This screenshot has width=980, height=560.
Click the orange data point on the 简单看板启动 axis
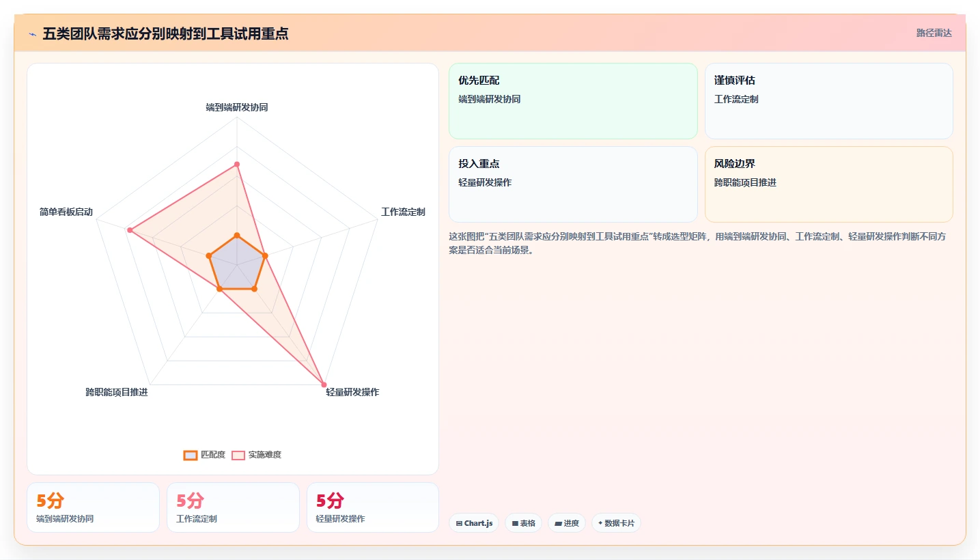coord(209,255)
